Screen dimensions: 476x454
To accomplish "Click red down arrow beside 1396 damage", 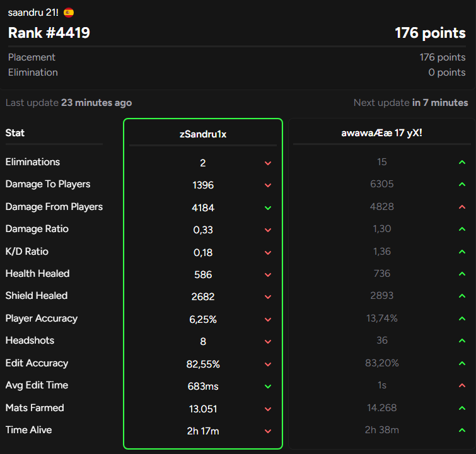I will 268,185.
